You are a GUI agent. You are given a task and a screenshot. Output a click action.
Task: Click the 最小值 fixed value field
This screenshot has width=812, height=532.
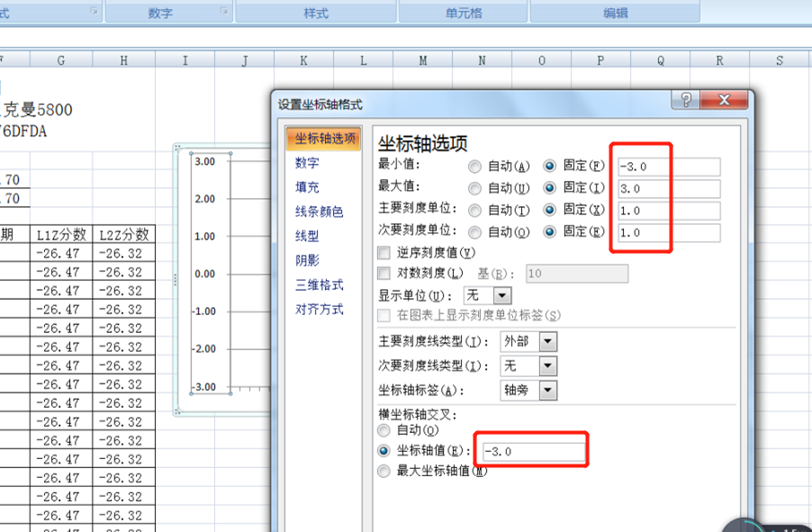point(669,167)
